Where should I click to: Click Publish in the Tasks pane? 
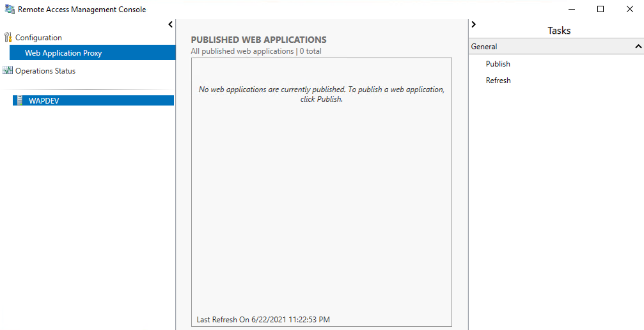point(498,64)
